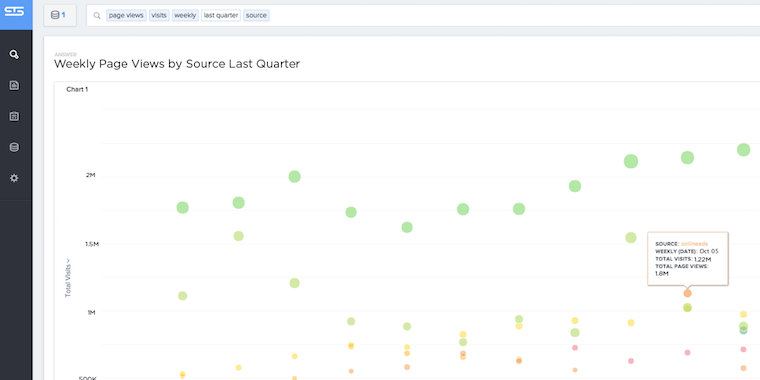Click the magnifier icon in search bar

coord(97,16)
